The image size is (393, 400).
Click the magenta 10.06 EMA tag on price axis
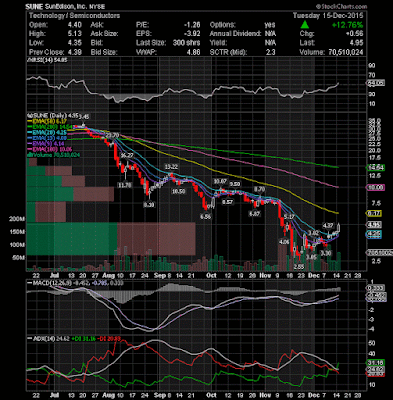click(376, 188)
